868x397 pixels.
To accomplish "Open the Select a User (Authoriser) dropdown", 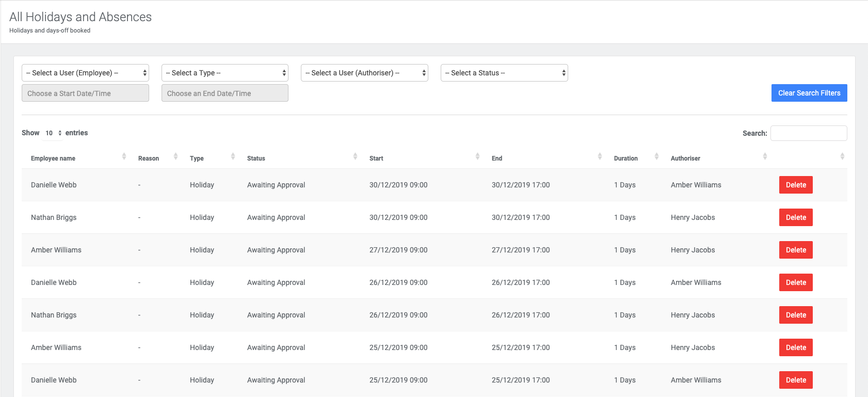I will tap(364, 73).
